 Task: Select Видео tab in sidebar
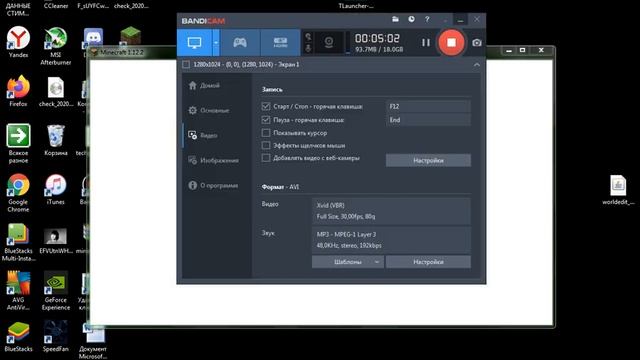click(203, 135)
